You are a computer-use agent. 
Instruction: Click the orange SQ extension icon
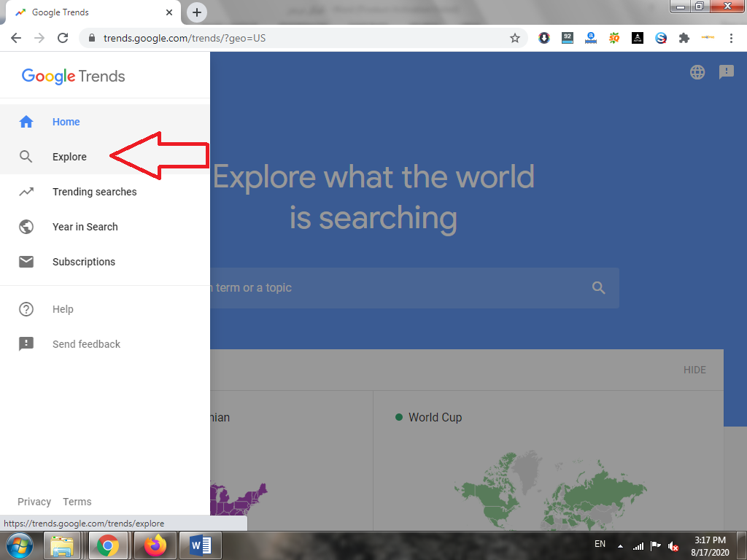pos(614,38)
